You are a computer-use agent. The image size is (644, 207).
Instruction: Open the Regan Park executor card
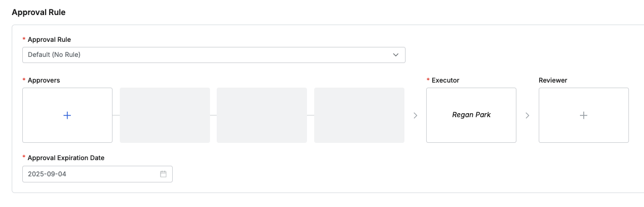pos(471,115)
